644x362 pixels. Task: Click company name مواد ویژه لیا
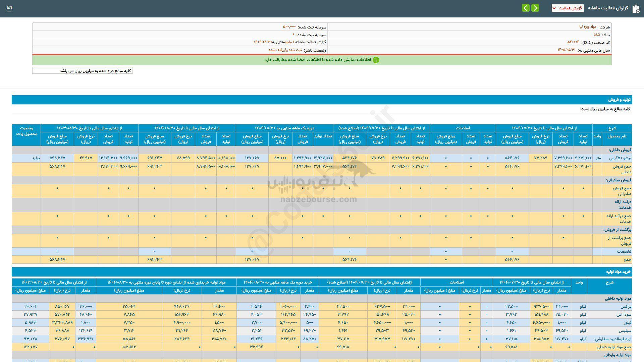coord(588,27)
